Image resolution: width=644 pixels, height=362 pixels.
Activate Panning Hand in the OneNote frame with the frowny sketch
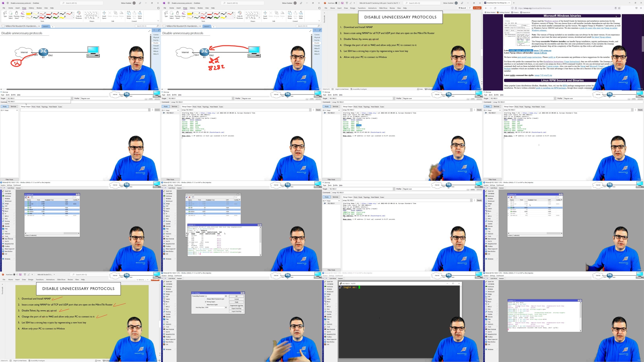click(17, 15)
